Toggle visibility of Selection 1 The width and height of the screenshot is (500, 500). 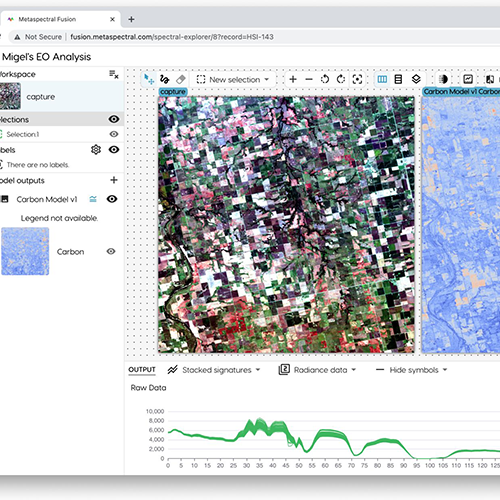click(114, 134)
